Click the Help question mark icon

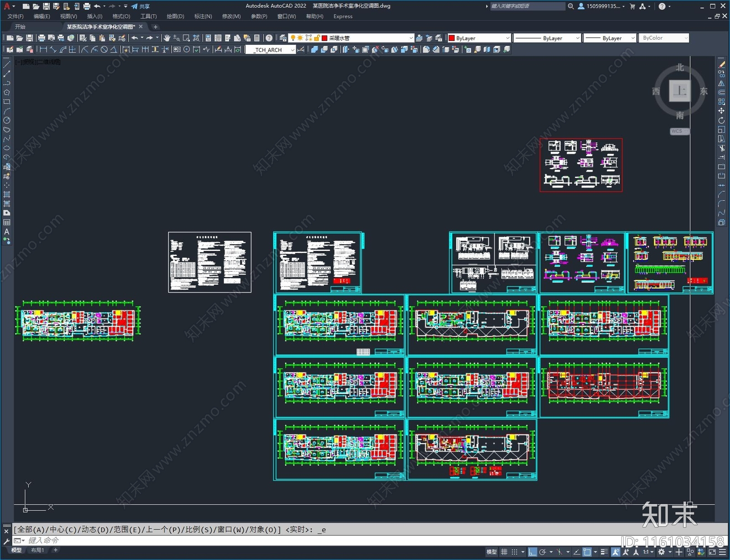[269, 38]
